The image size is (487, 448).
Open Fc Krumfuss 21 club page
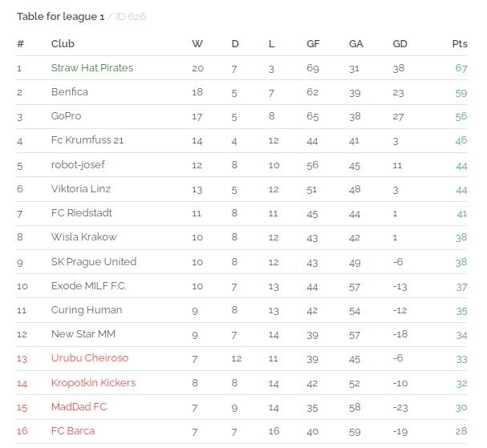(x=87, y=140)
